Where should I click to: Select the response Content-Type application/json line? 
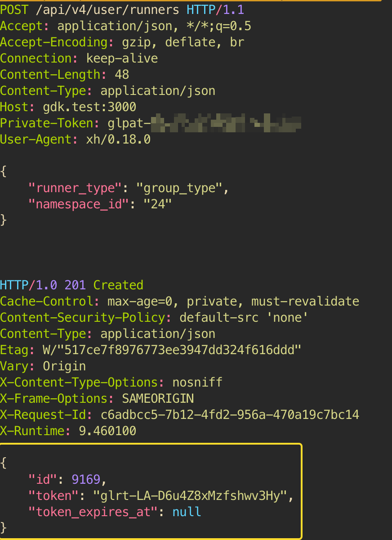click(108, 334)
